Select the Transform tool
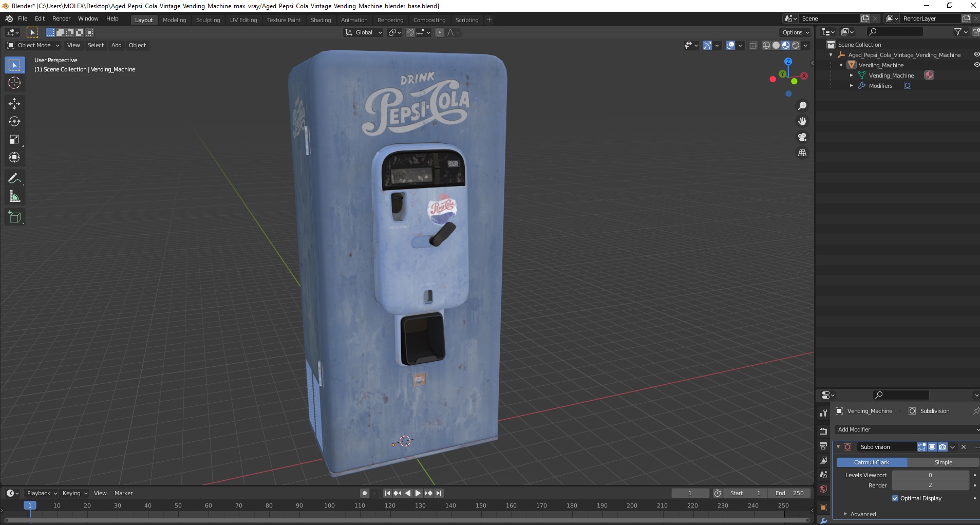The width and height of the screenshot is (980, 525). [x=14, y=157]
